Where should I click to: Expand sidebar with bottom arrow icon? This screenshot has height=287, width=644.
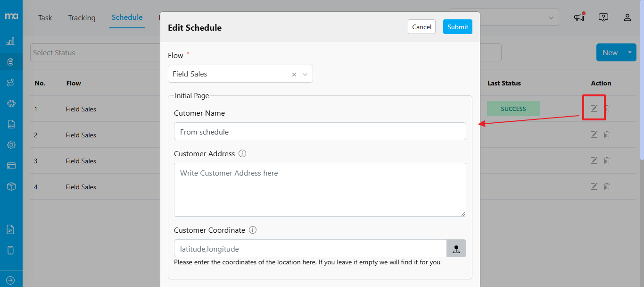(11, 280)
